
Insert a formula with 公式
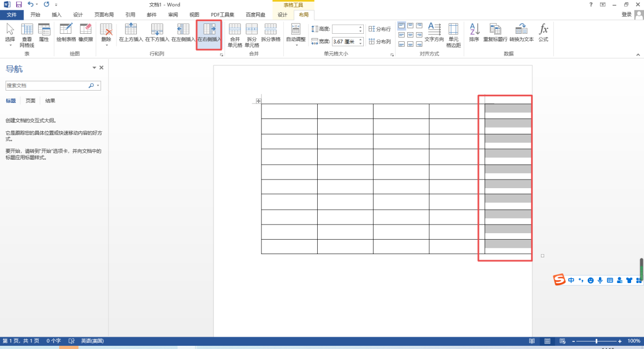click(543, 33)
